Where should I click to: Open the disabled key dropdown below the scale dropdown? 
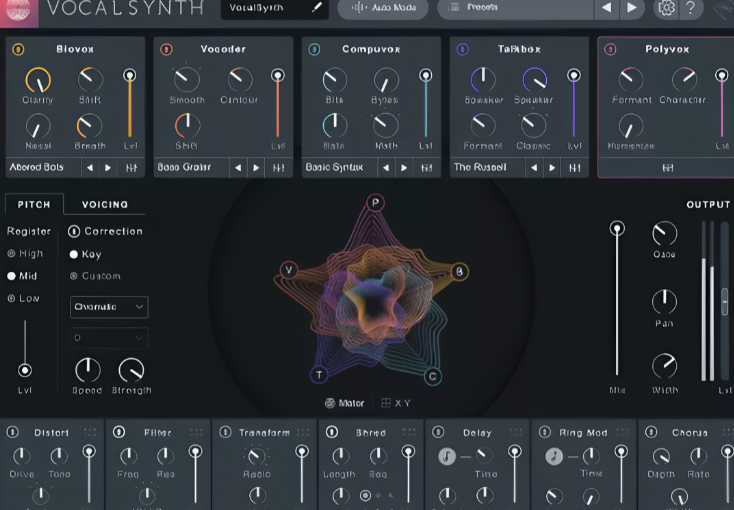point(109,338)
